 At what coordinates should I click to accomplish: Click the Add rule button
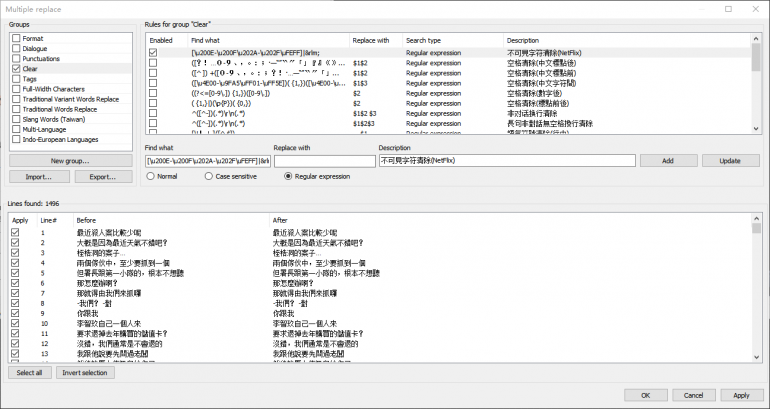(x=668, y=161)
